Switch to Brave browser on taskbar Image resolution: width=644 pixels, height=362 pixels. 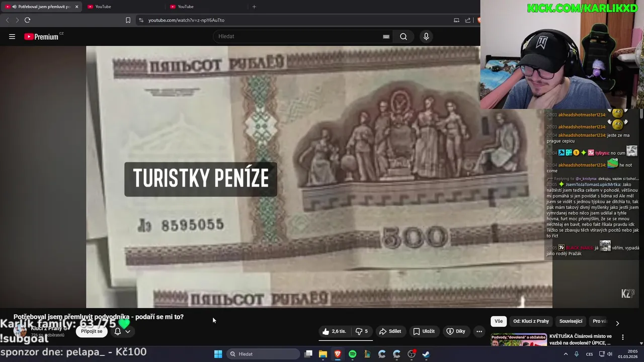click(x=338, y=354)
